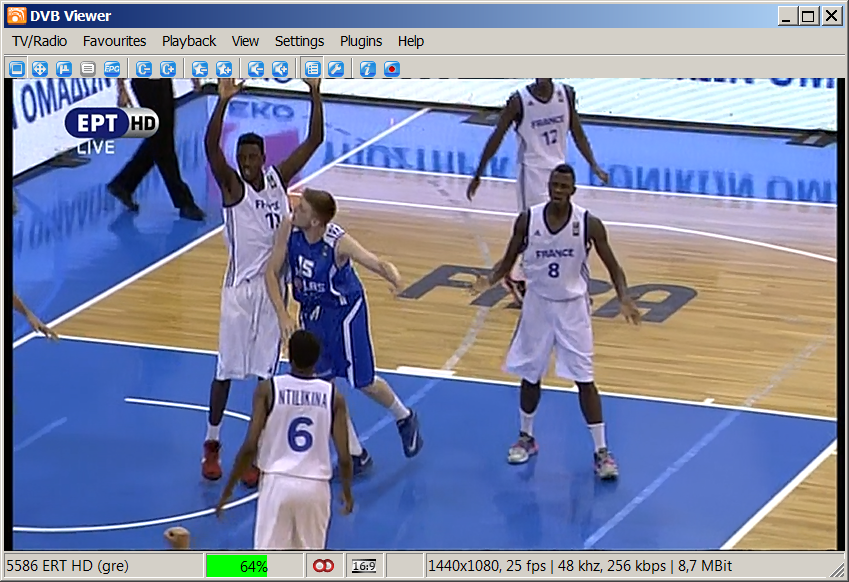Click the record button with red dot

point(392,69)
